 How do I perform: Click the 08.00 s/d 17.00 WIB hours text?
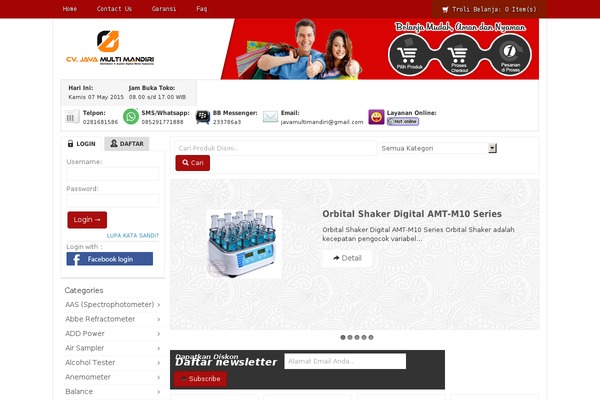(157, 97)
